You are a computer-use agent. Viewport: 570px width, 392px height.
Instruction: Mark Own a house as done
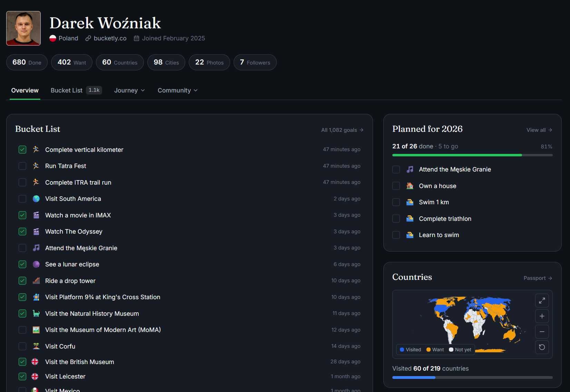tap(396, 186)
